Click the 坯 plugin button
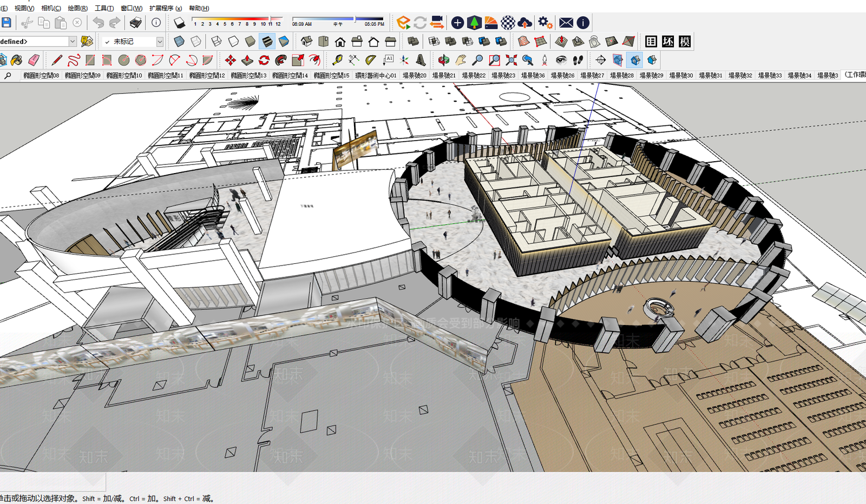The width and height of the screenshot is (866, 504). coord(668,42)
